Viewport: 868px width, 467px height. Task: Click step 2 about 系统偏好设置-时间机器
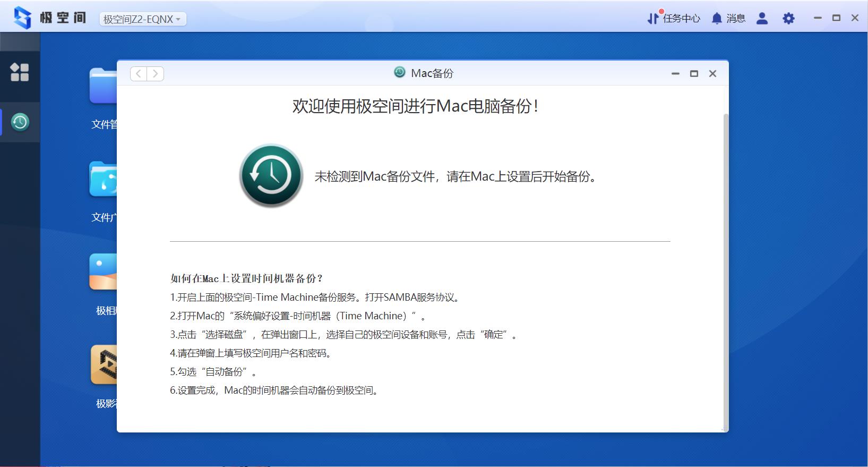tap(298, 316)
